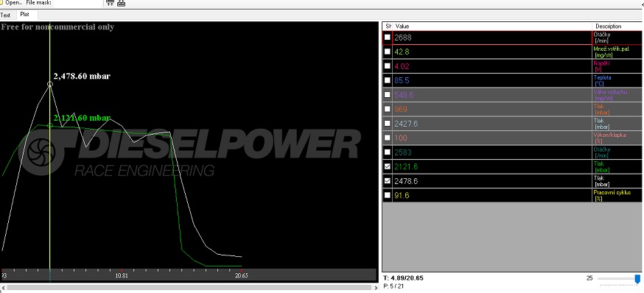
Task: Click the File mask input field
Action: click(77, 2)
